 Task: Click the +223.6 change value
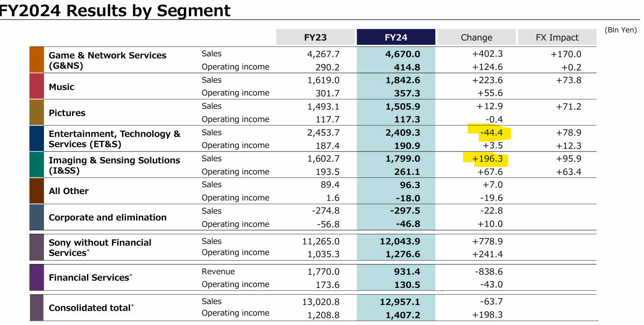pyautogui.click(x=487, y=80)
